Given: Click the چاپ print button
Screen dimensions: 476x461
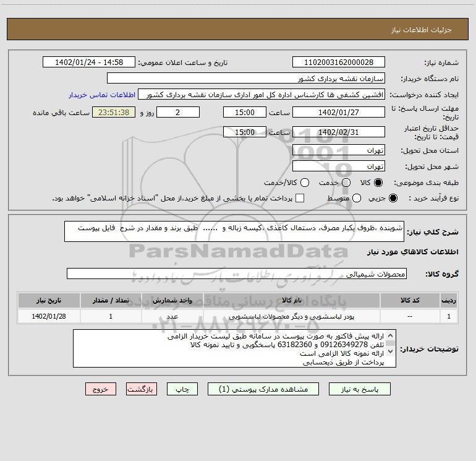Looking at the screenshot, I should click(182, 389).
